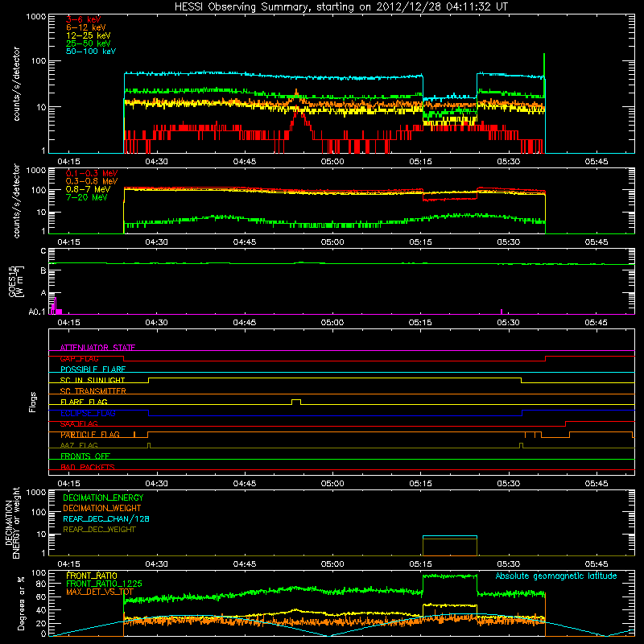The height and width of the screenshot is (644, 644).
Task: Click the raised pulse on the FLARE_FLAG line
Action: tap(296, 401)
